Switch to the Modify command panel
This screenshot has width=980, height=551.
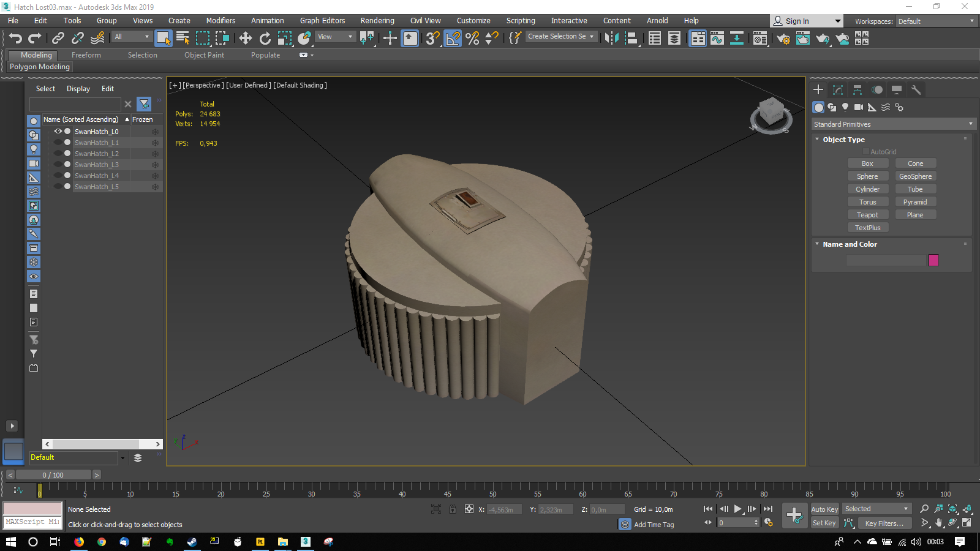838,90
